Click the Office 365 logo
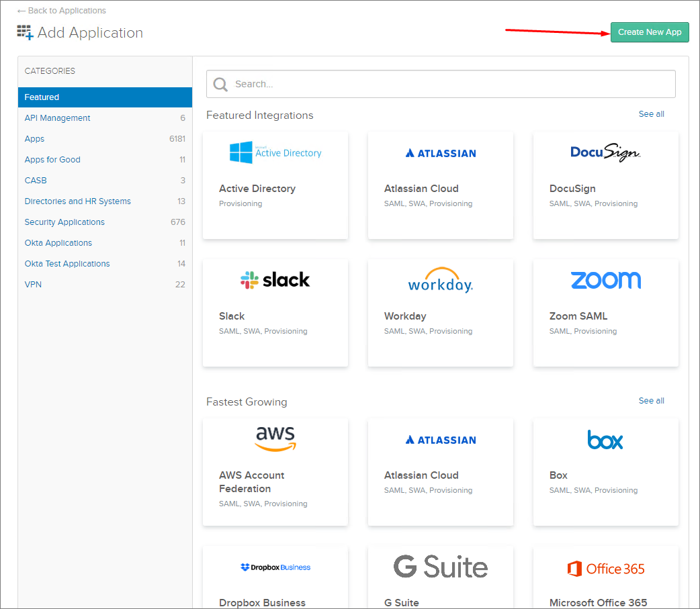 [606, 569]
